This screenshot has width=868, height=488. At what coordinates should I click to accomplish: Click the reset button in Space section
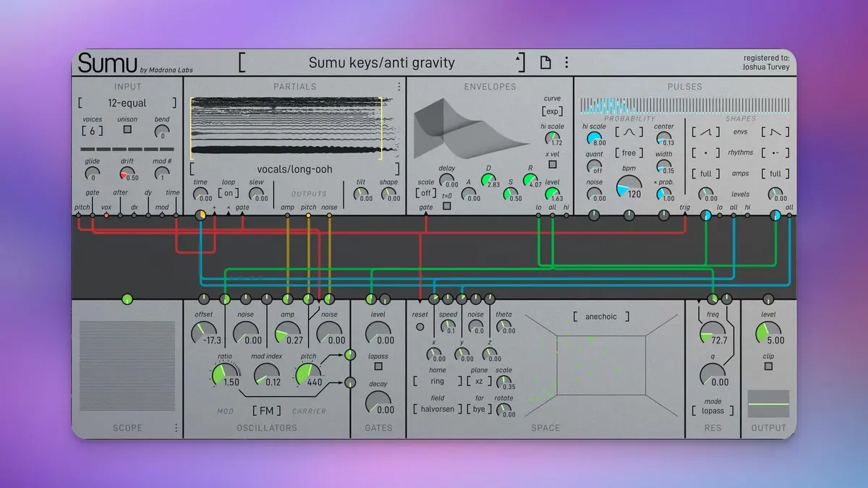tap(420, 326)
